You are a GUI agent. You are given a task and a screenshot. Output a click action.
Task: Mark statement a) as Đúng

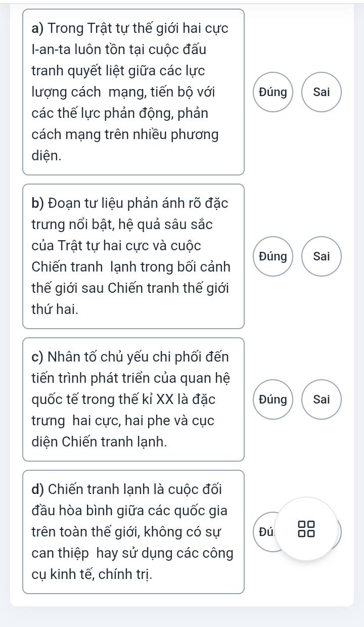(x=273, y=92)
